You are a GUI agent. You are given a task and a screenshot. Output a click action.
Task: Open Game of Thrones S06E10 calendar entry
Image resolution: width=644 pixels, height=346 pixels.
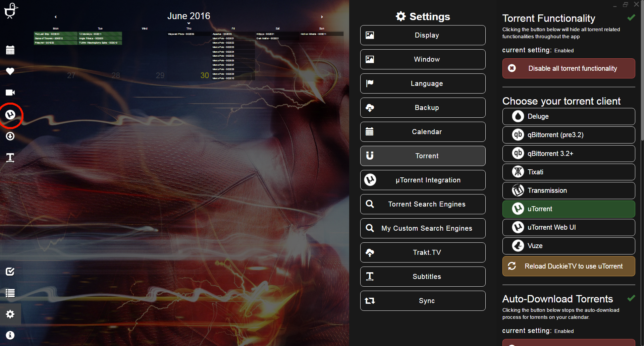click(x=56, y=38)
